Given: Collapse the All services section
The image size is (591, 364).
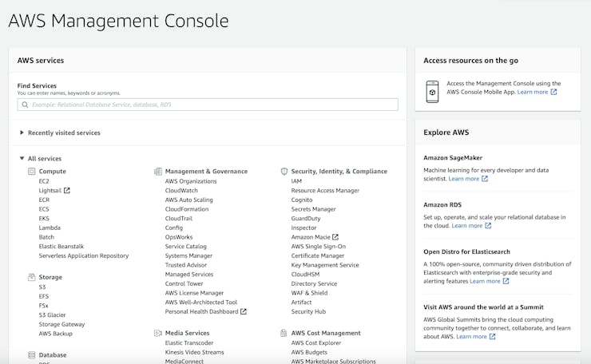Looking at the screenshot, I should click(40, 159).
